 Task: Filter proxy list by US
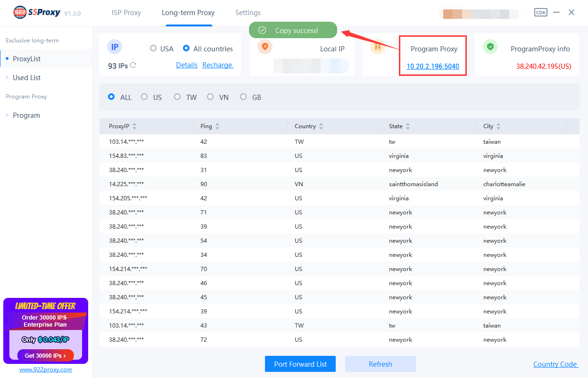[144, 97]
